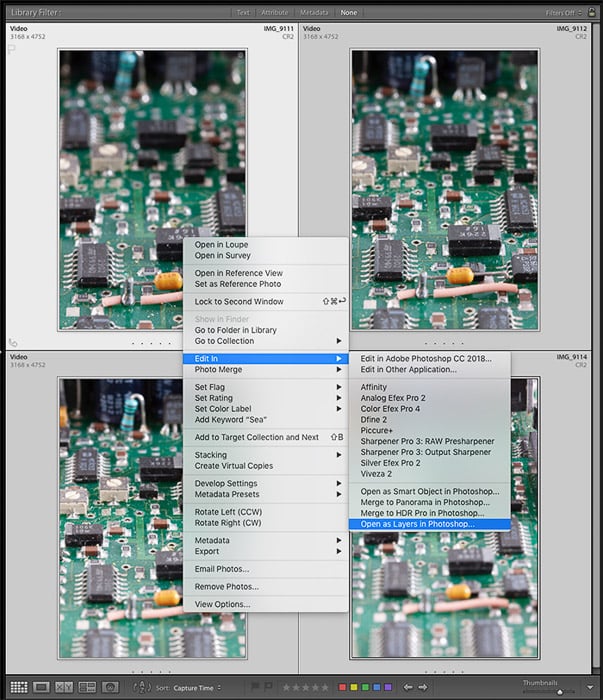Apply red color label
The height and width of the screenshot is (700, 603).
pos(342,688)
